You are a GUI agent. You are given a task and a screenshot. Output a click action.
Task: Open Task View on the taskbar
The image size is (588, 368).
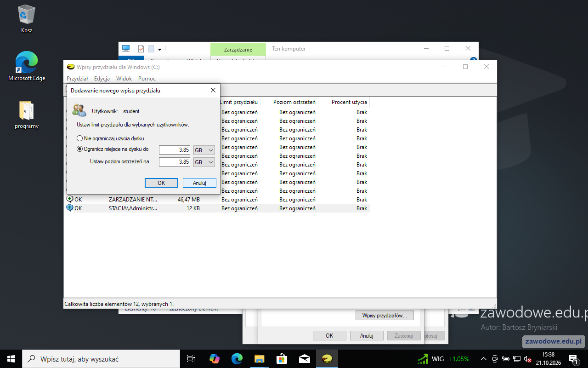click(x=191, y=359)
